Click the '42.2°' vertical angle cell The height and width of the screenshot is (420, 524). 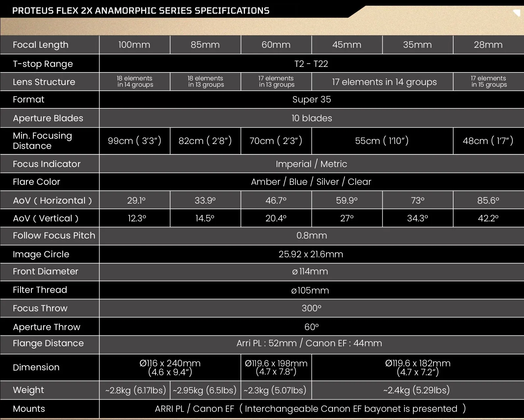[x=488, y=218]
